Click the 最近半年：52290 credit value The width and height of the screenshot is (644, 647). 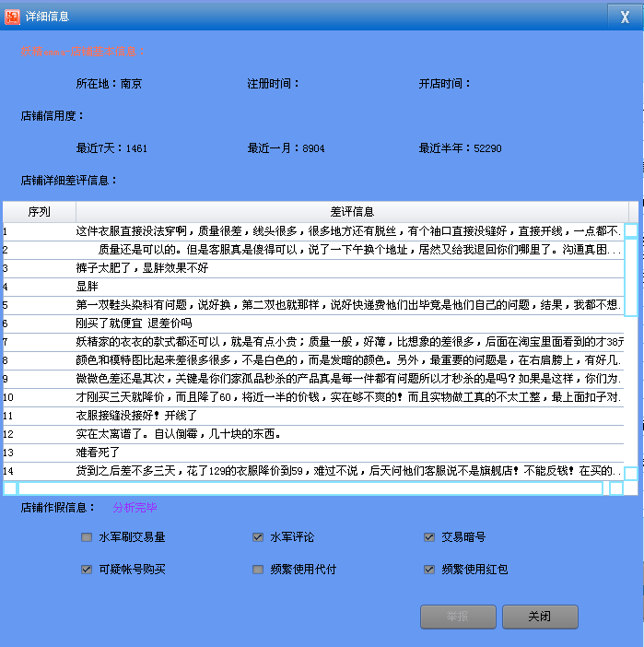pyautogui.click(x=460, y=148)
